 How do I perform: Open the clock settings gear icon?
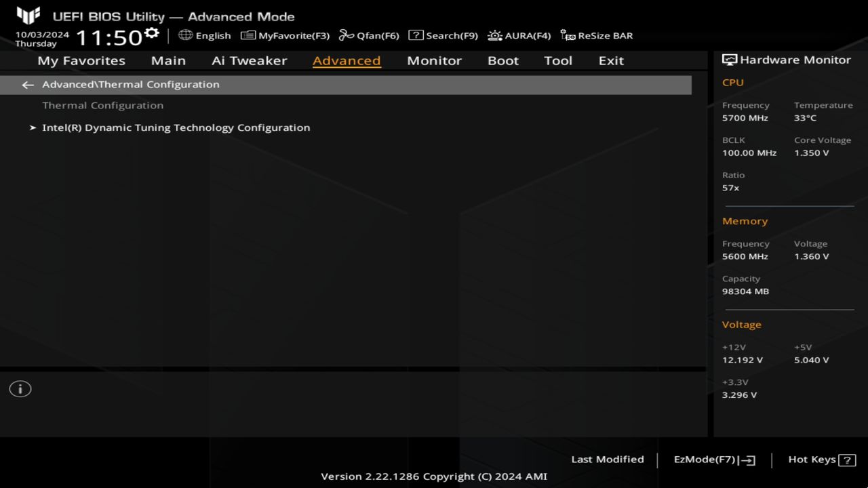pyautogui.click(x=152, y=33)
